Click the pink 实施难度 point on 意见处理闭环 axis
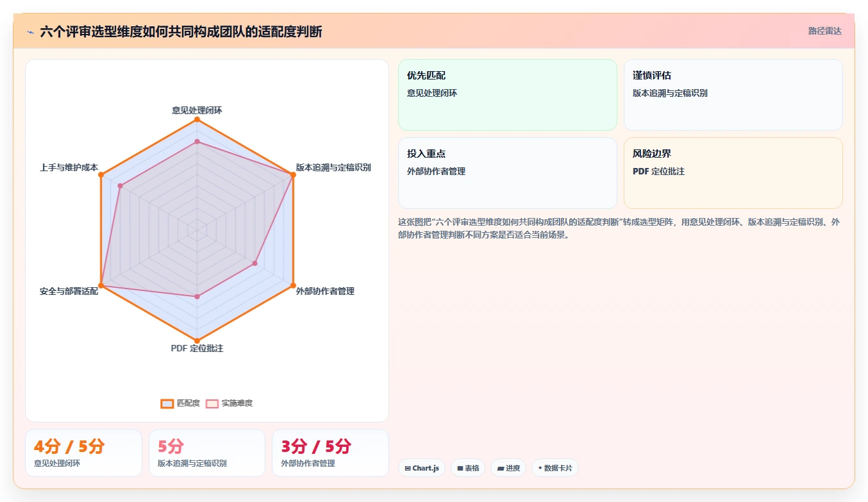Viewport: 868px width, 502px height. [x=197, y=142]
